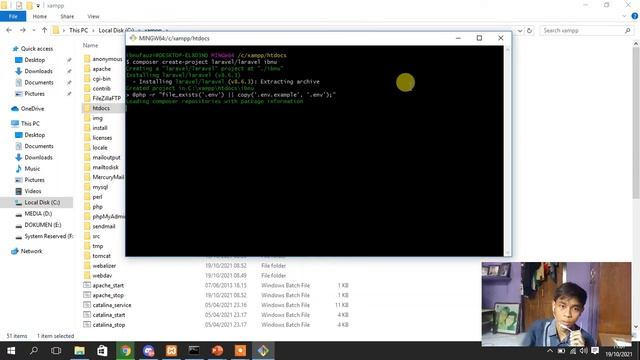
Task: Open Downloads under Quick access
Action: click(x=38, y=71)
